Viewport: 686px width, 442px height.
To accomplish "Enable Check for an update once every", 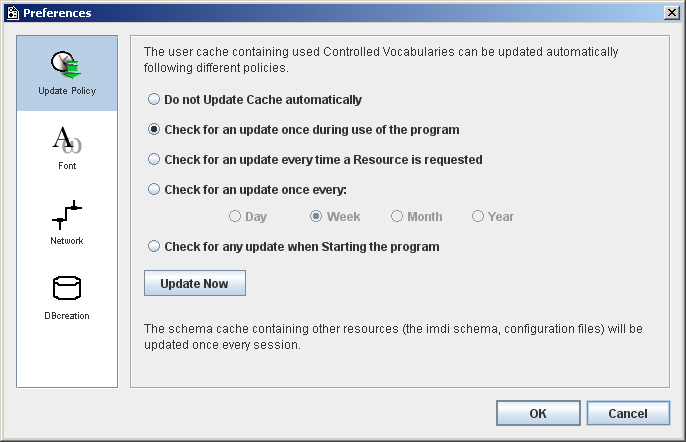I will click(154, 189).
